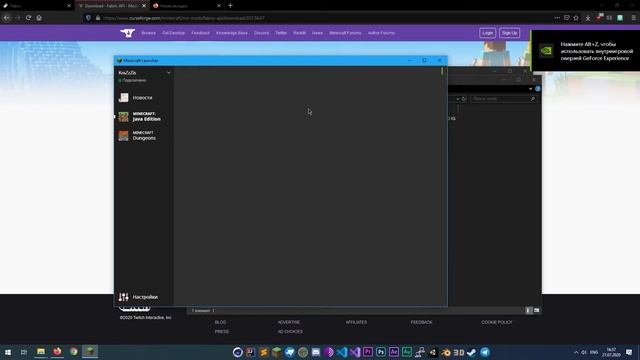Image resolution: width=640 pixels, height=360 pixels.
Task: Open Unity from the taskbar
Action: 433,352
